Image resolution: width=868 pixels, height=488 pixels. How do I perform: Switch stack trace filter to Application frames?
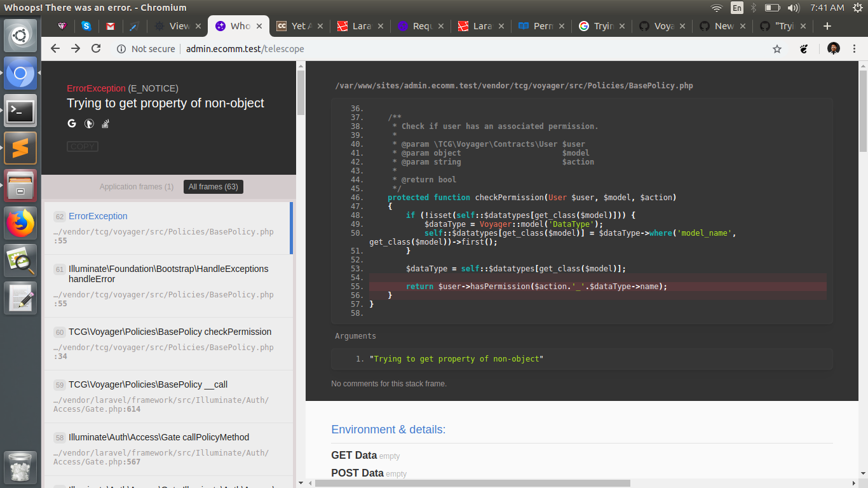click(x=137, y=186)
